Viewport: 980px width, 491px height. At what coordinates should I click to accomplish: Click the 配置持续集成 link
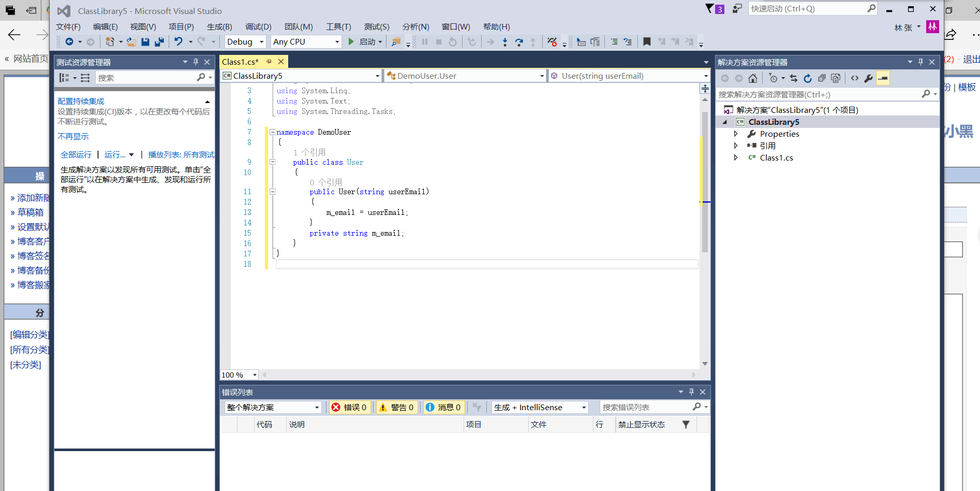pyautogui.click(x=81, y=101)
